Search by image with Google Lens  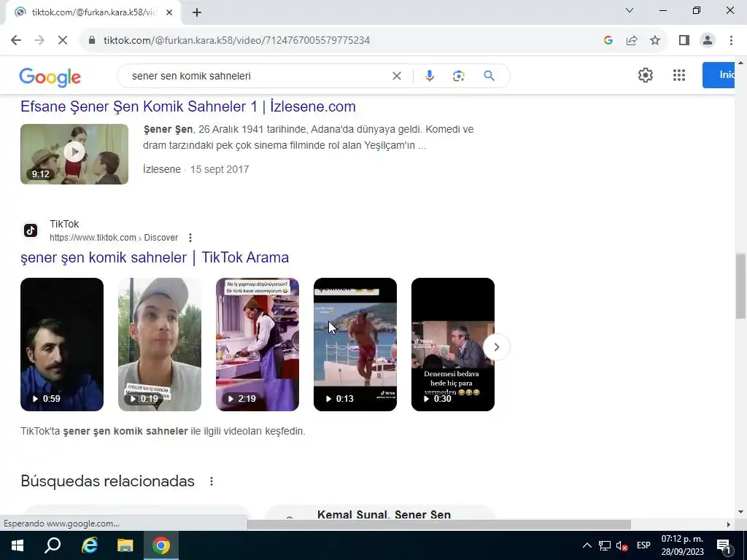(458, 76)
